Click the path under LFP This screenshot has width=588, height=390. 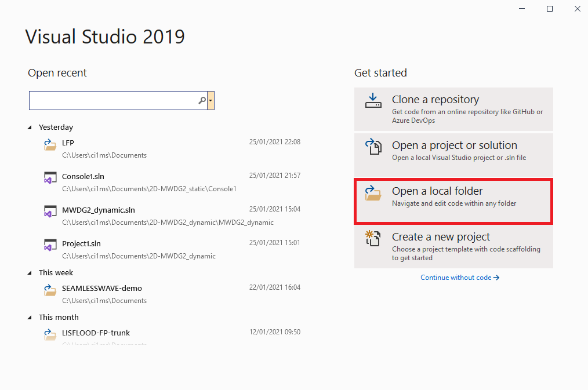[x=104, y=155]
